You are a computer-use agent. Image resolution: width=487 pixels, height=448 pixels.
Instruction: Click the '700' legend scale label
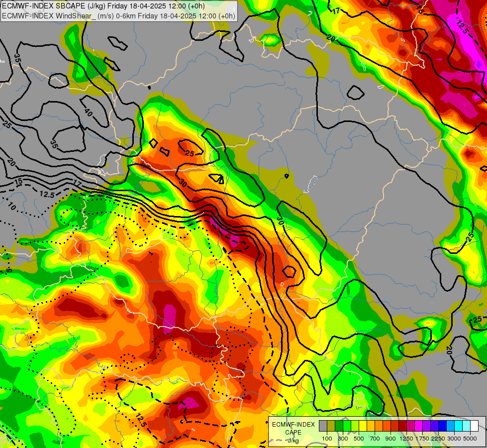pyautogui.click(x=375, y=439)
